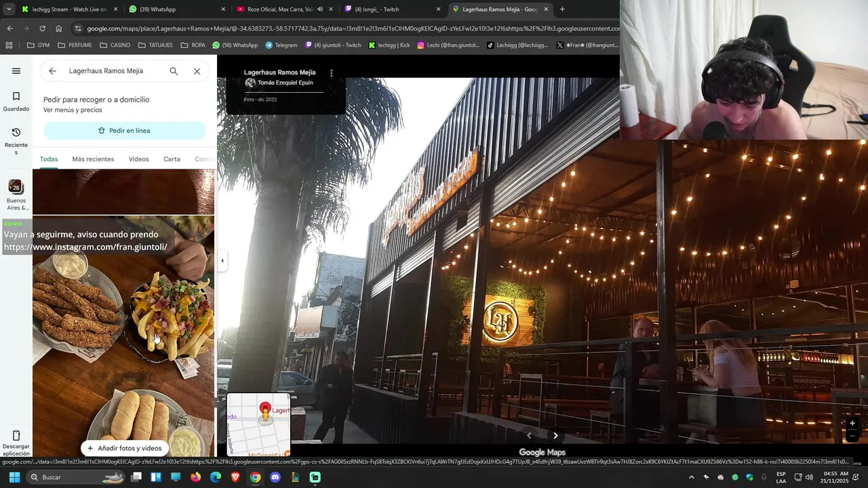Screen dimensions: 868x488
Task: Clear the Lagerhaus Ramos Mejía search
Action: (x=197, y=71)
